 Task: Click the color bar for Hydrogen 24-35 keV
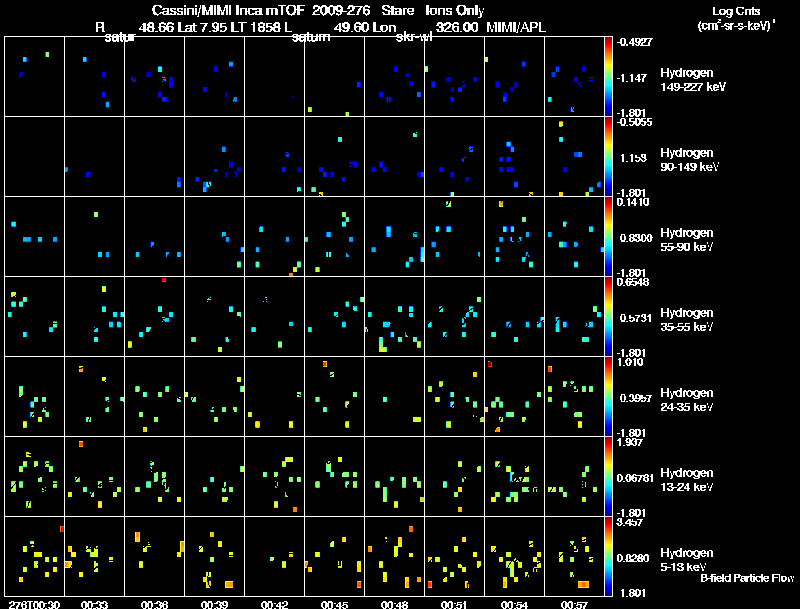[608, 397]
